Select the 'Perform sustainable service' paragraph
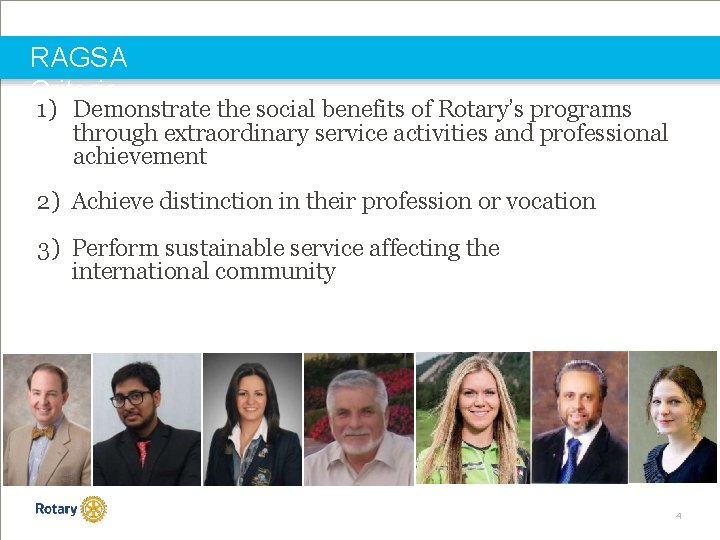 [285, 259]
